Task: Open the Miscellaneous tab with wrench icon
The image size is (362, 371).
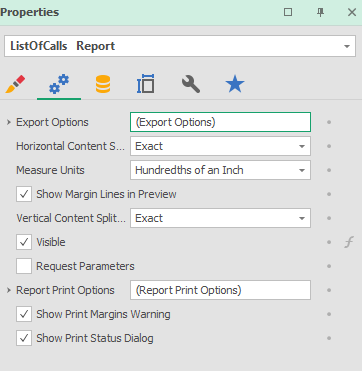Action: 191,84
